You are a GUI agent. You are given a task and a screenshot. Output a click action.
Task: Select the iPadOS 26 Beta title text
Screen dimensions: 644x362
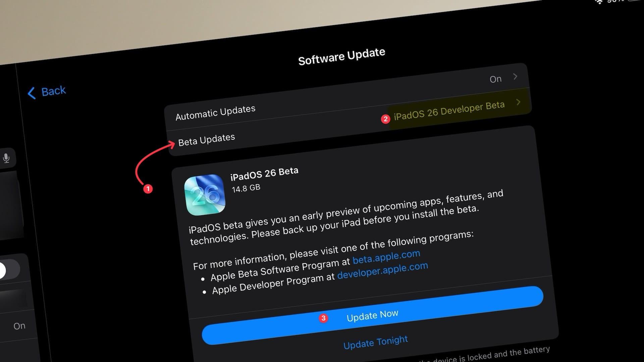(264, 173)
